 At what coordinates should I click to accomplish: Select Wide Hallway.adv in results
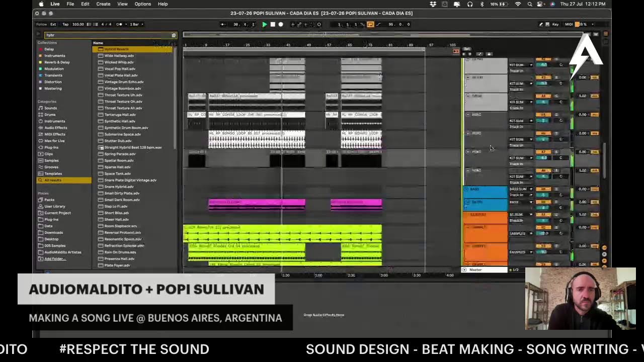pos(119,56)
